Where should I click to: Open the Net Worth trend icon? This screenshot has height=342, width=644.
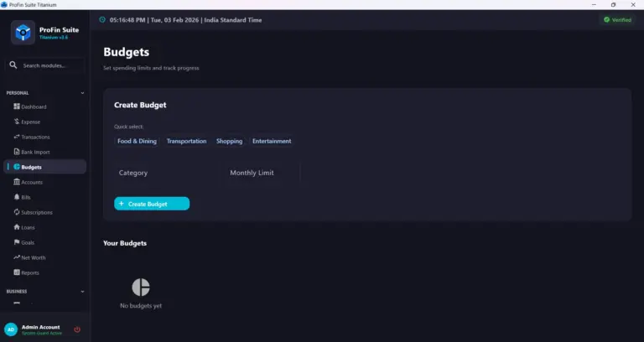17,257
